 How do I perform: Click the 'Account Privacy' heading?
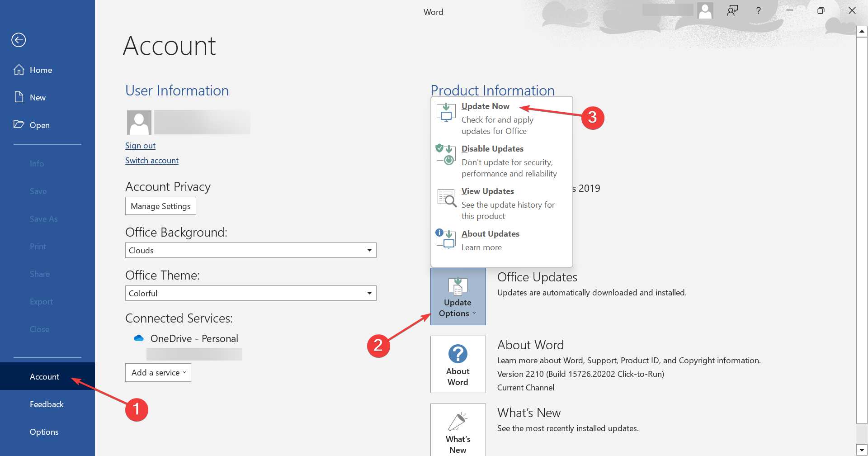point(168,186)
